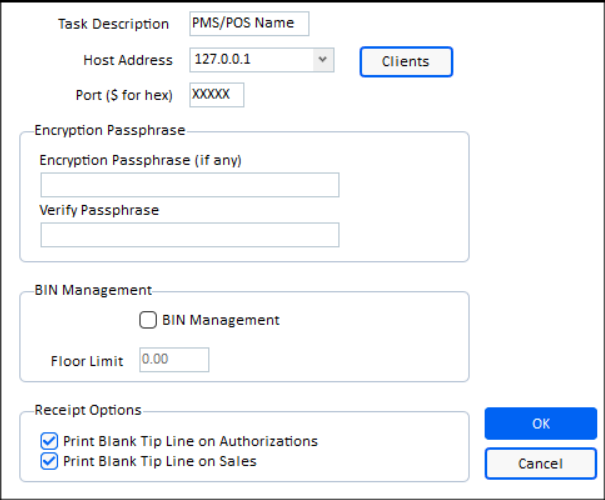Open the Clients dialog button
This screenshot has width=605, height=500.
coord(406,61)
